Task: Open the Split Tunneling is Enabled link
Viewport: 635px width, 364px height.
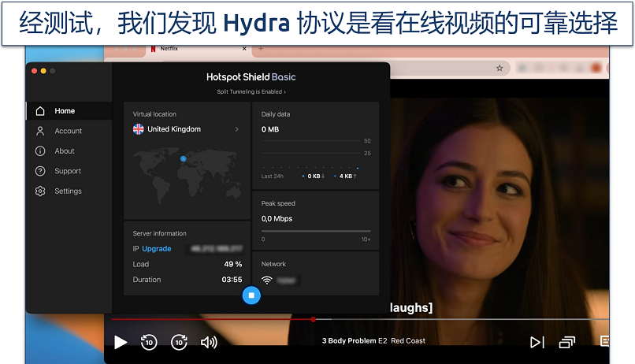Action: point(251,92)
